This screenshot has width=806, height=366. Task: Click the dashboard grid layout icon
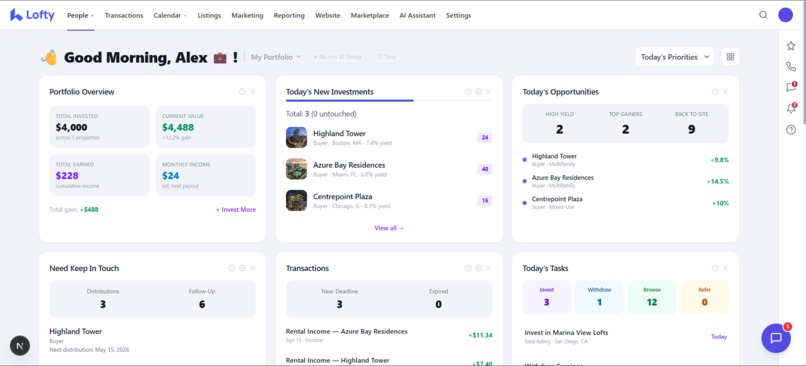730,57
